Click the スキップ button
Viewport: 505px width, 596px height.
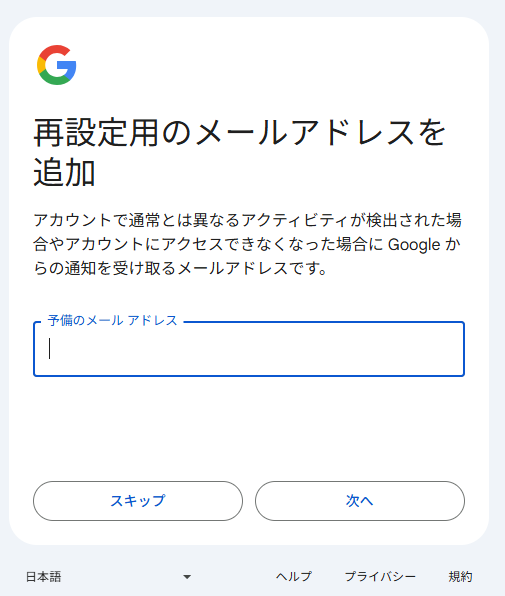[138, 501]
